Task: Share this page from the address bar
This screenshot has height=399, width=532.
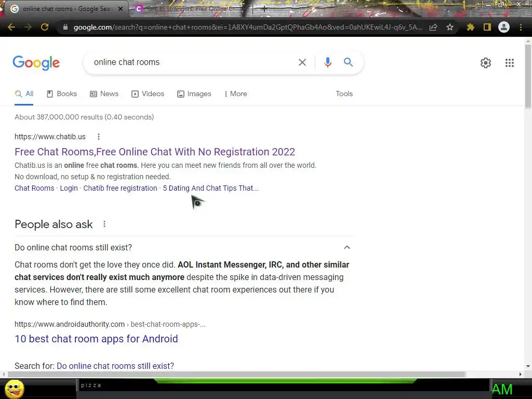Action: [x=433, y=27]
